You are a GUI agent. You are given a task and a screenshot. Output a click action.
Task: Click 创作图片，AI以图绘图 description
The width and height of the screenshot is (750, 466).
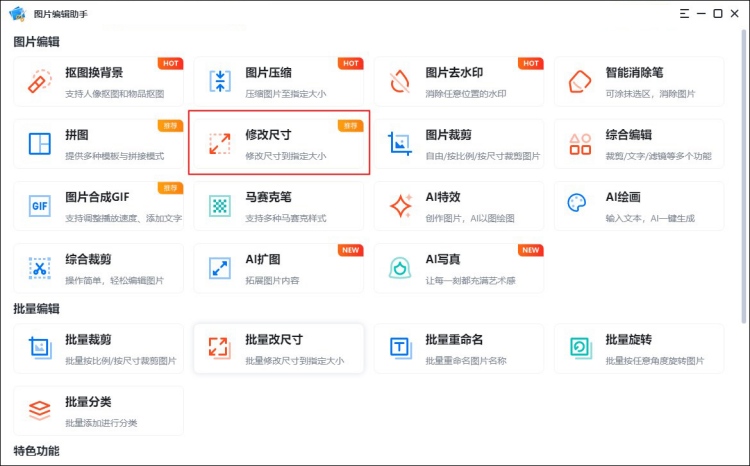click(470, 218)
